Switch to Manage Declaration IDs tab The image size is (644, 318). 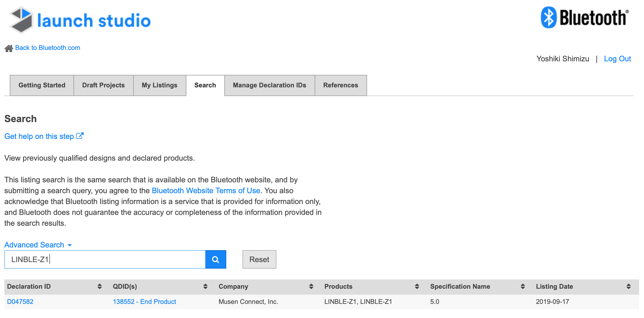point(269,85)
